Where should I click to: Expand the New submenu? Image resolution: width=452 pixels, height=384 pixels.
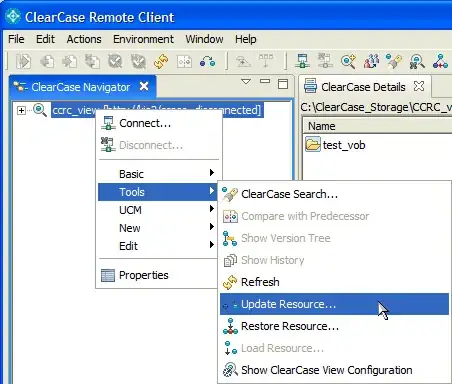click(159, 228)
